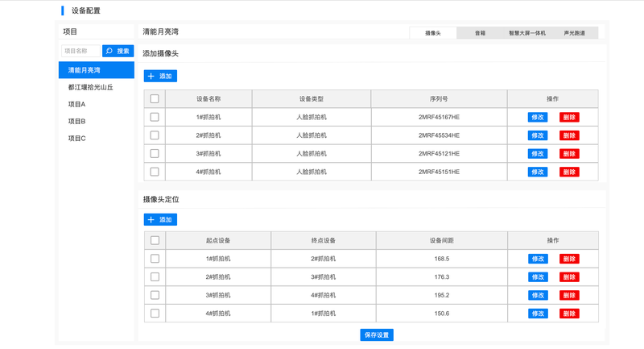
Task: Click the 起点设备 column header
Action: [218, 240]
